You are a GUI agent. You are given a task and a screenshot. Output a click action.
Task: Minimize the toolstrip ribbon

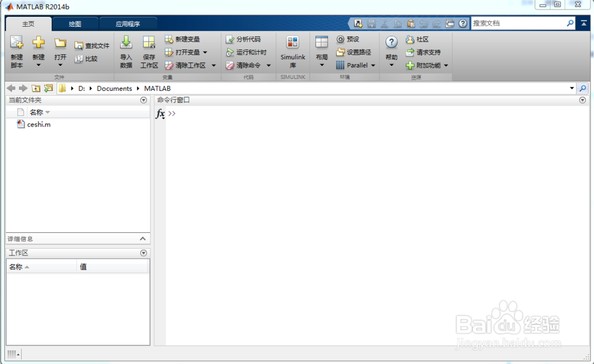coord(584,24)
